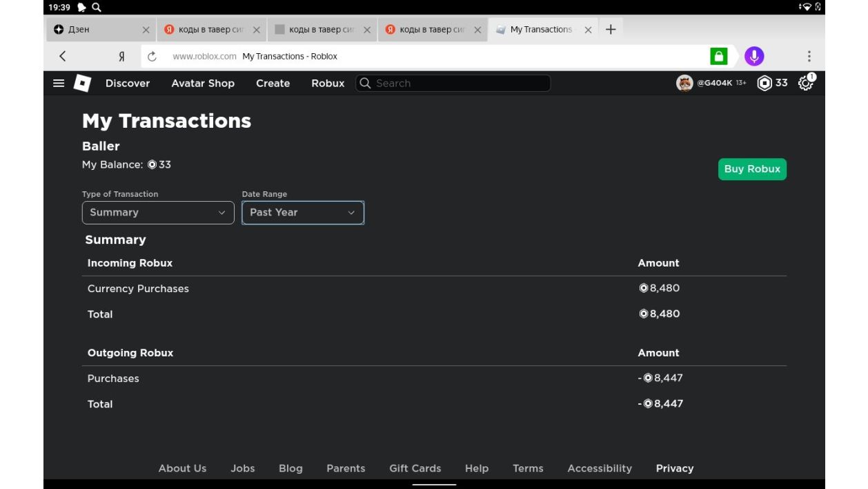Image resolution: width=868 pixels, height=489 pixels.
Task: Open the About Us footer link
Action: (x=182, y=468)
